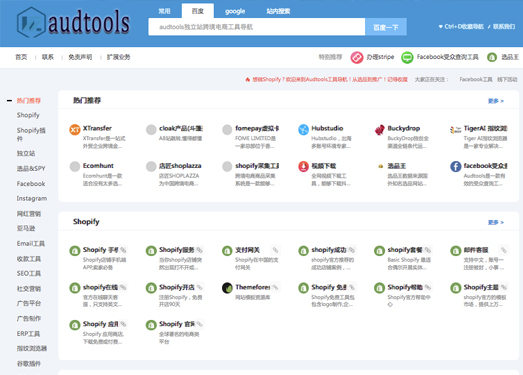Click the 办理stripe recommendation link
The height and width of the screenshot is (375, 523).
click(x=380, y=57)
